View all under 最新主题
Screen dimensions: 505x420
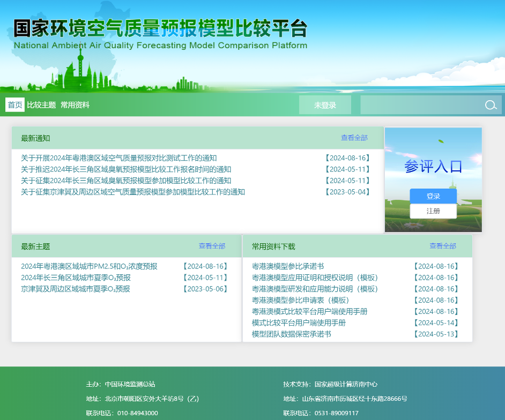pos(212,246)
